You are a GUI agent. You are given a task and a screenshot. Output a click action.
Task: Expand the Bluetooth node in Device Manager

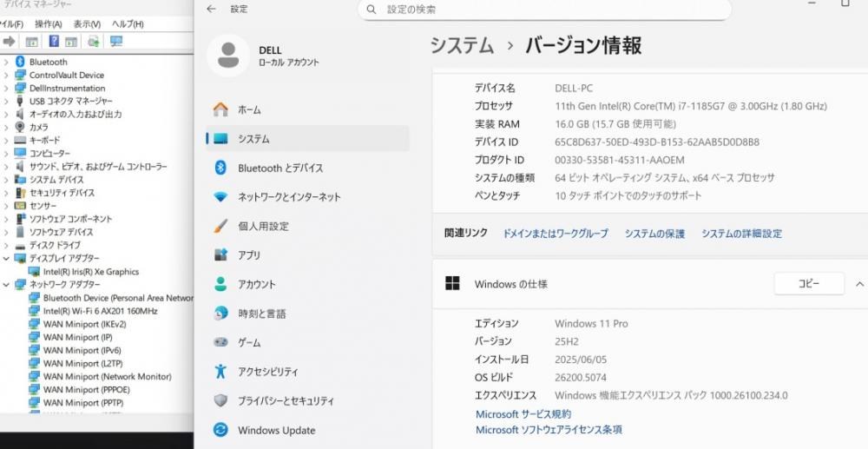[6, 62]
